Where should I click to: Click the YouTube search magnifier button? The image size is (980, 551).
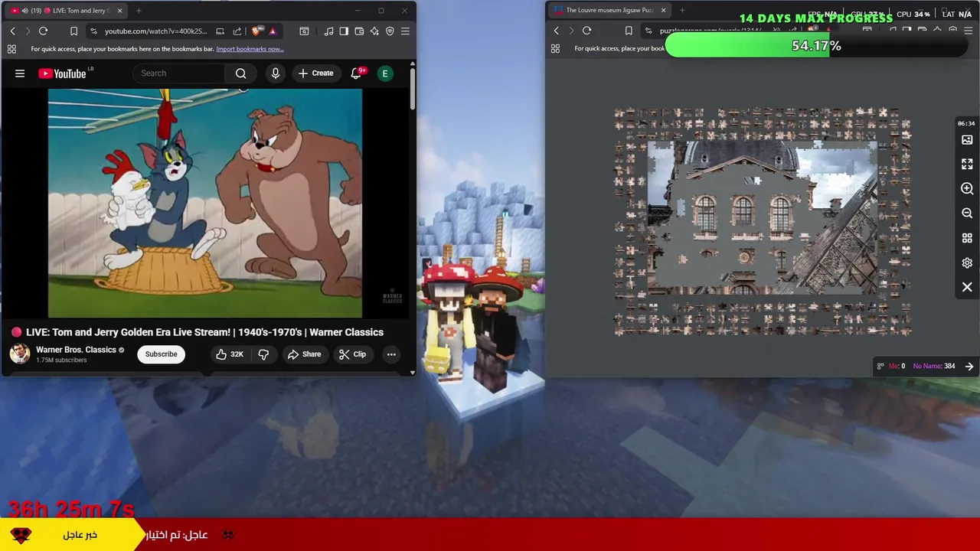(x=240, y=73)
